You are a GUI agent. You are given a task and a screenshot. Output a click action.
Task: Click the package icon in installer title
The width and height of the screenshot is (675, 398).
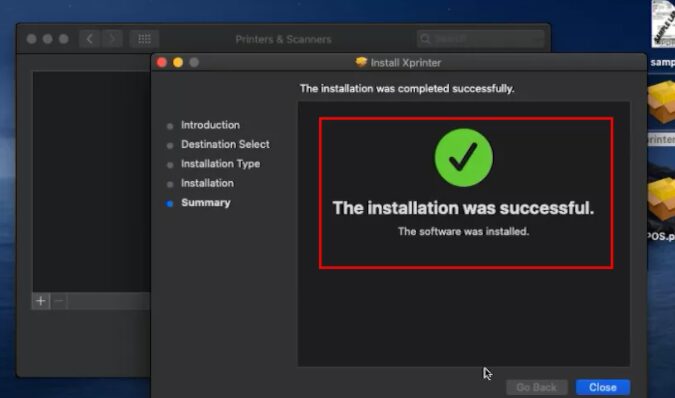tap(361, 62)
